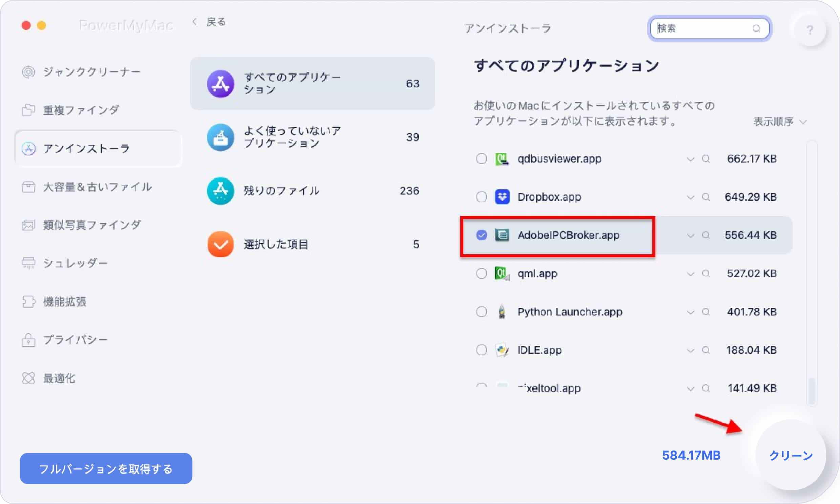Check the Python Launcher.app checkbox
840x504 pixels.
[481, 312]
